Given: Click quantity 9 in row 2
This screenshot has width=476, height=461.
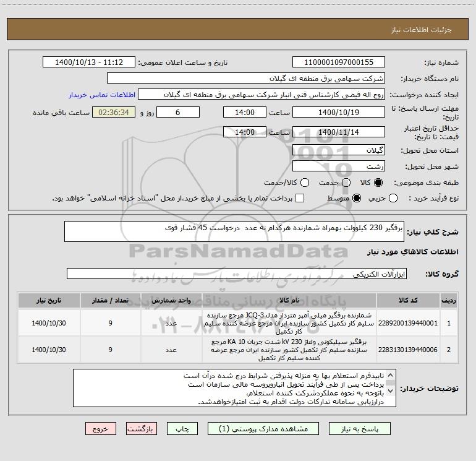Looking at the screenshot, I should 110,350.
